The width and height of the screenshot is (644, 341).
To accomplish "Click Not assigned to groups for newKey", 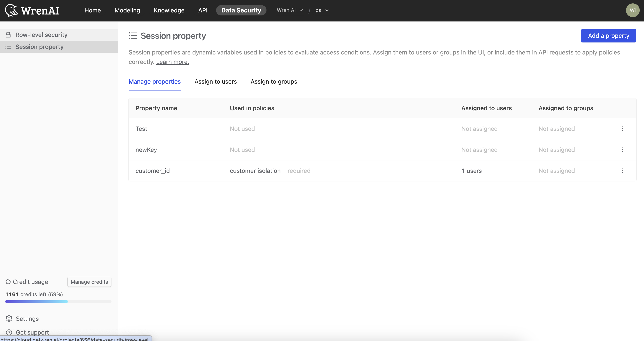I will 557,150.
